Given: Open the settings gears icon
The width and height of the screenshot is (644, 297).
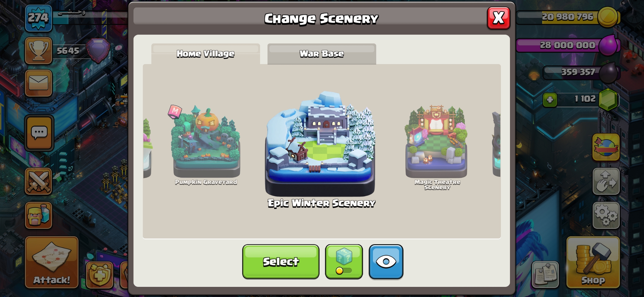Looking at the screenshot, I should pyautogui.click(x=606, y=215).
